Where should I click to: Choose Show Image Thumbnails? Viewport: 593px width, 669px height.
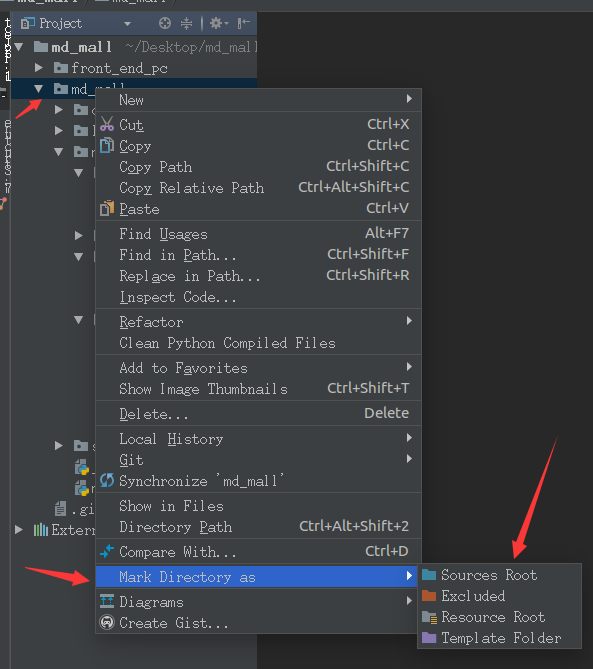point(259,389)
